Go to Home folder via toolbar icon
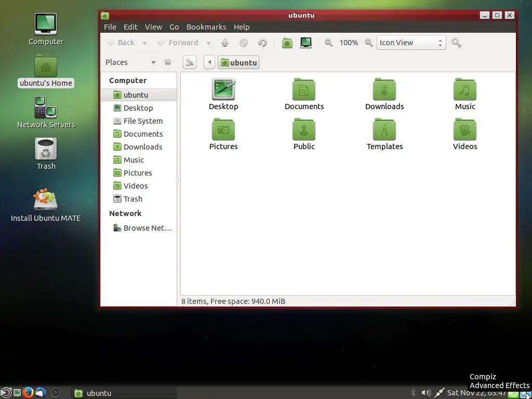532x399 pixels. (287, 43)
